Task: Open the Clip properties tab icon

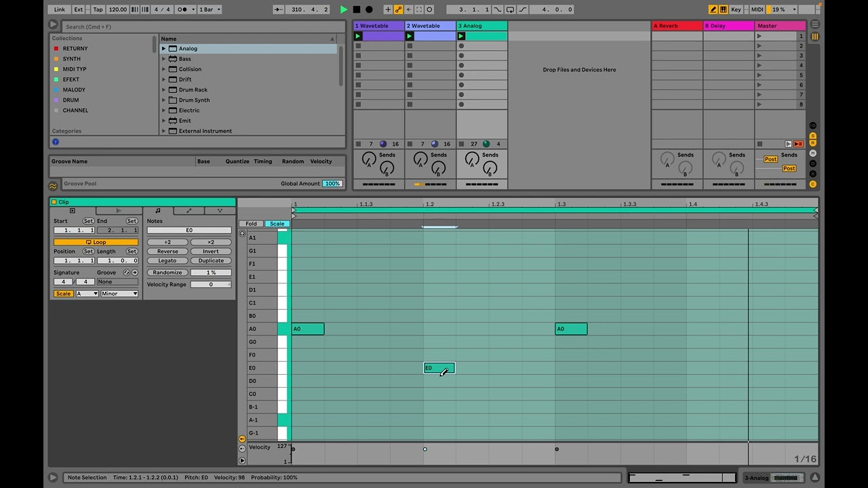Action: [x=73, y=211]
